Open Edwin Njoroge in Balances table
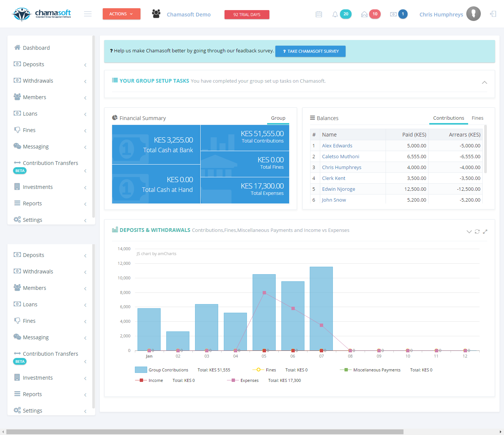The height and width of the screenshot is (435, 504). pos(338,189)
